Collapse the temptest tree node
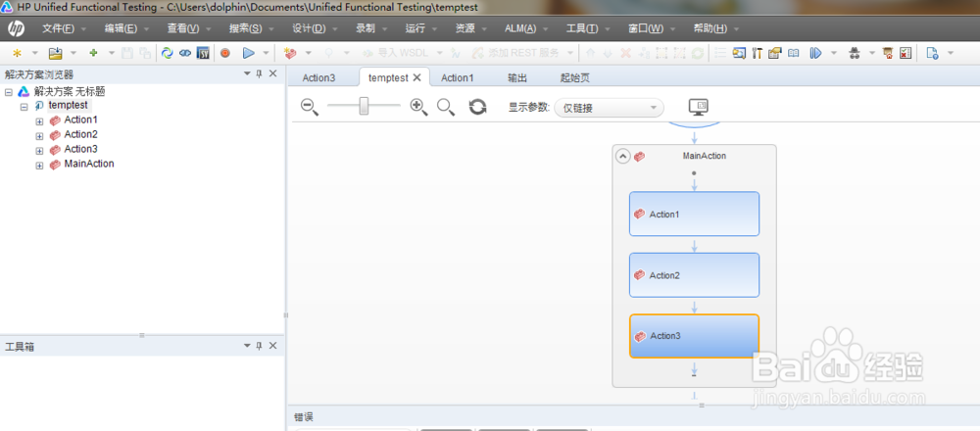The width and height of the screenshot is (980, 431). [x=24, y=106]
